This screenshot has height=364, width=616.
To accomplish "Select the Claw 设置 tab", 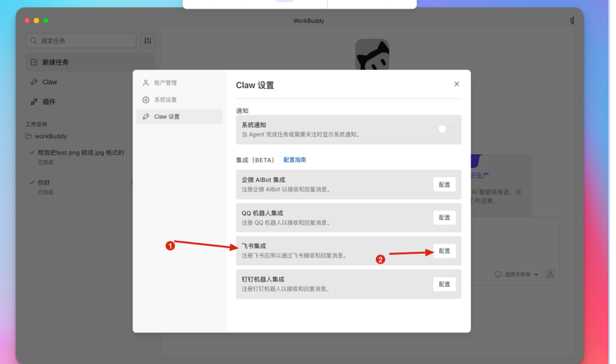I will (179, 117).
